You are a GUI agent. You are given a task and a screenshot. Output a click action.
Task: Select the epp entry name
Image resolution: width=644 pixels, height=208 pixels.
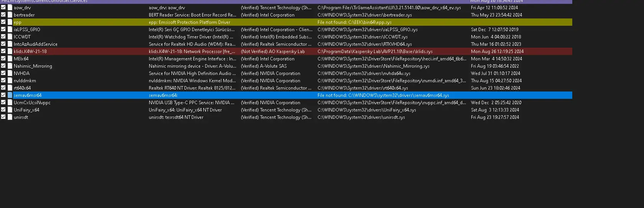[x=18, y=22]
